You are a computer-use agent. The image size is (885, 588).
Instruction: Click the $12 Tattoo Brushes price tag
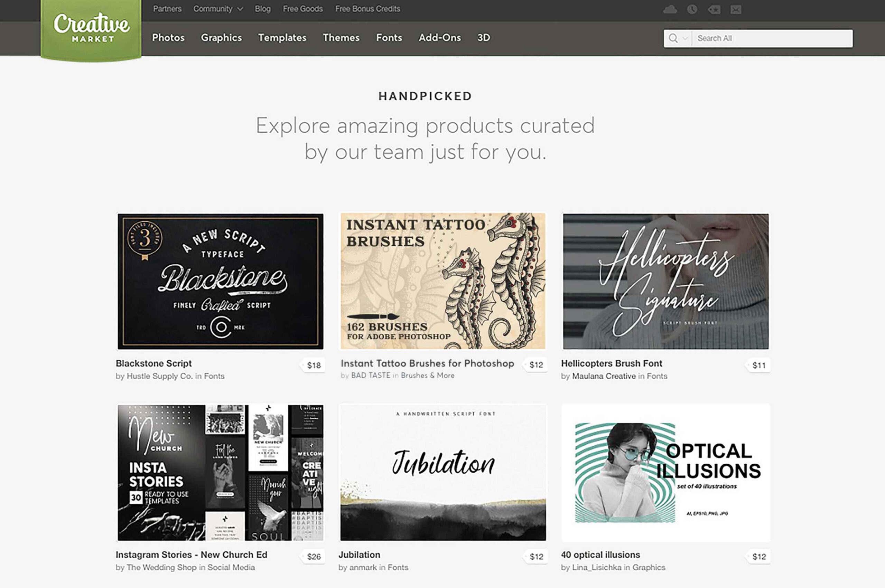tap(536, 365)
